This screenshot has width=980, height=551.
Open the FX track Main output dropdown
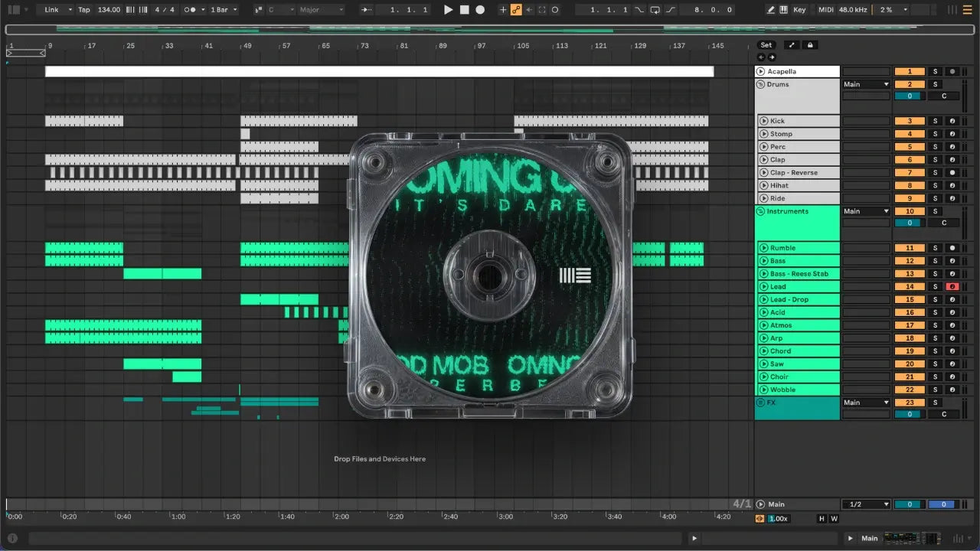click(x=866, y=403)
